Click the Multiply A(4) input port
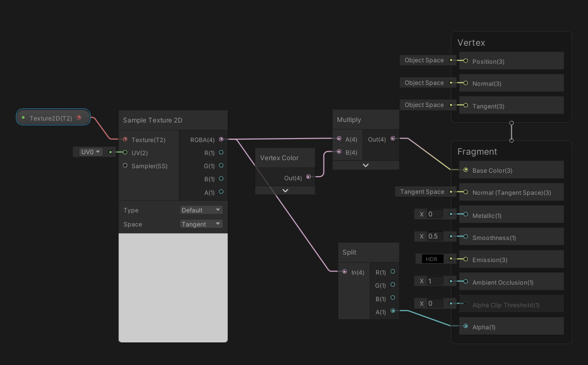This screenshot has height=365, width=588. coord(339,139)
